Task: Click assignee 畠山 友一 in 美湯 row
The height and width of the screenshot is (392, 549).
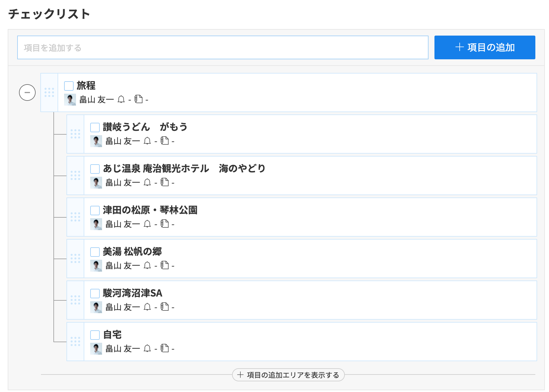Action: [123, 266]
